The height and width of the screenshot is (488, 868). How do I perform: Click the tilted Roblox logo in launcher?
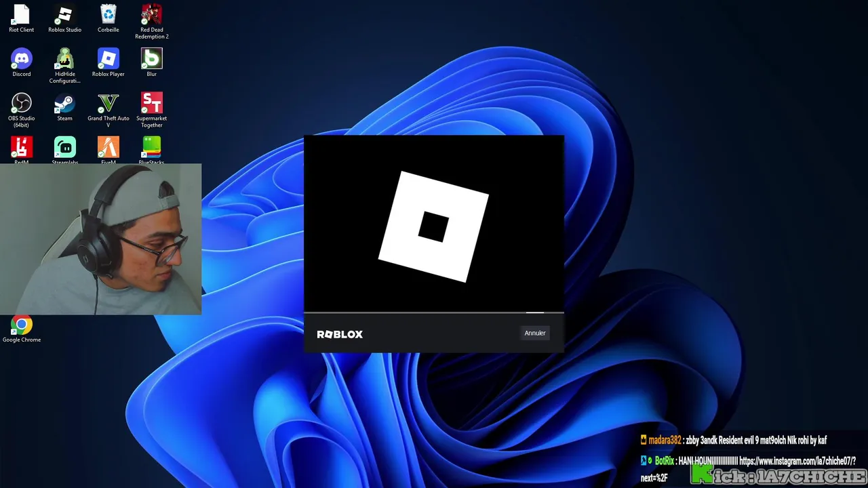433,226
